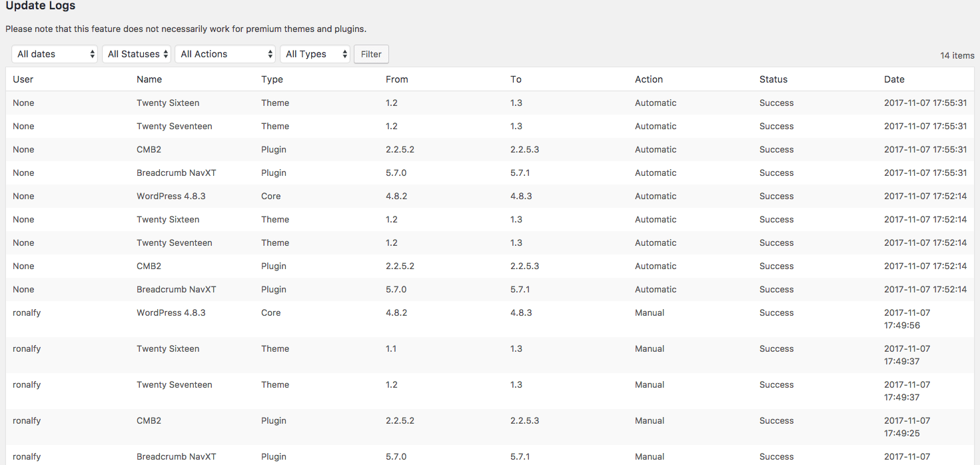Select the first Twenty Sixteen row name
The width and height of the screenshot is (980, 465).
coord(168,103)
